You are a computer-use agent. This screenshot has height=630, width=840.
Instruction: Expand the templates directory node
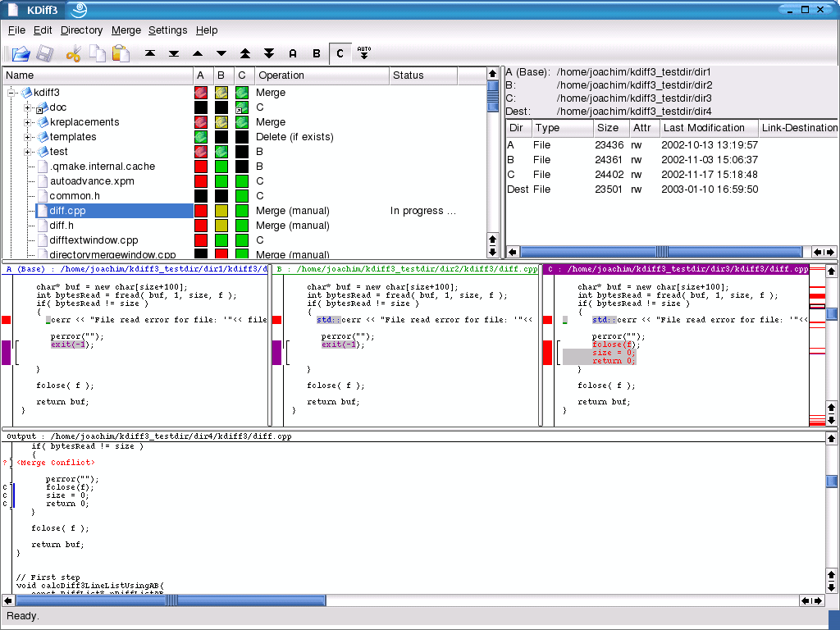click(27, 137)
